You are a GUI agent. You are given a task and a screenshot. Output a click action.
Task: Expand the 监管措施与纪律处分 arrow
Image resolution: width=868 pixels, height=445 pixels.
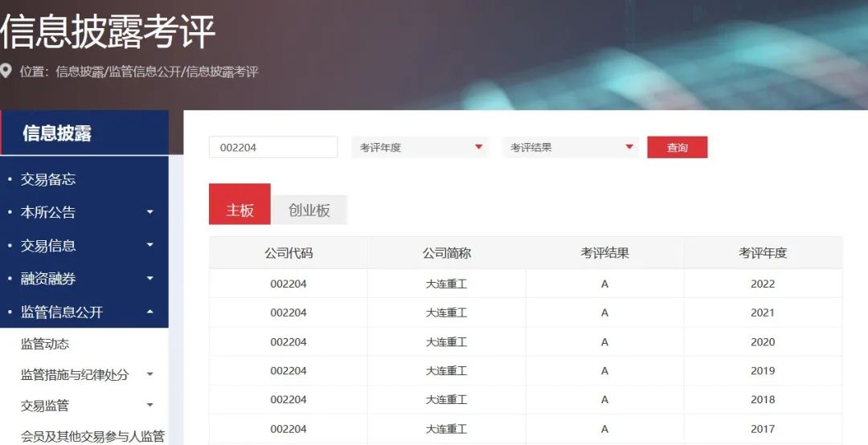coord(150,374)
